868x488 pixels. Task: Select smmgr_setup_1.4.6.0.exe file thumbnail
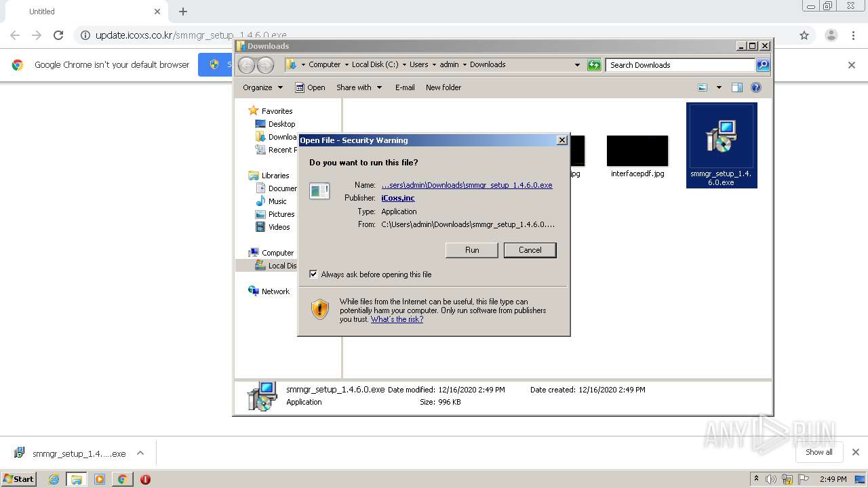coord(721,145)
